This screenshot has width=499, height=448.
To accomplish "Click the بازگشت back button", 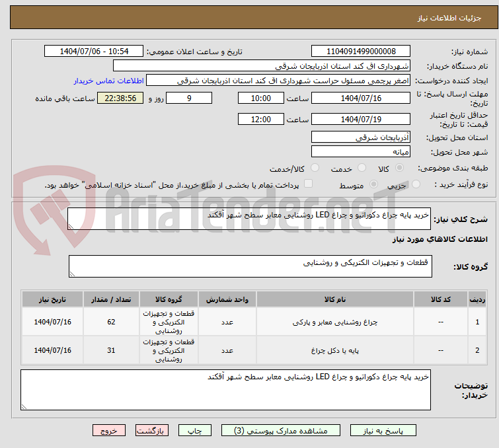I will tap(152, 431).
